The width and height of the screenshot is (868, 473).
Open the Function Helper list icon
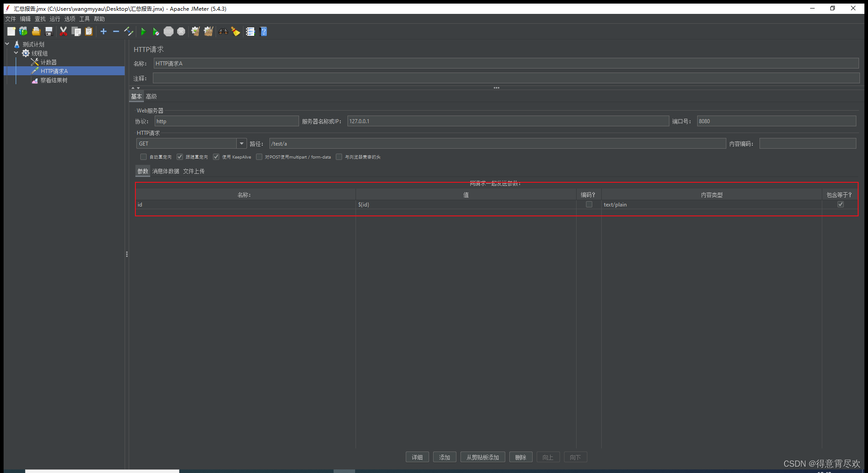coord(250,31)
